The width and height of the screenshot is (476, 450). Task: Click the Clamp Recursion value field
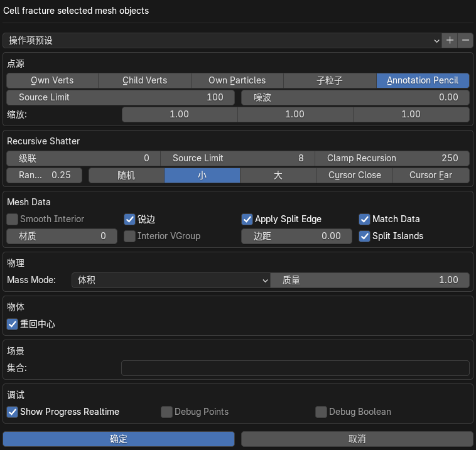[392, 158]
